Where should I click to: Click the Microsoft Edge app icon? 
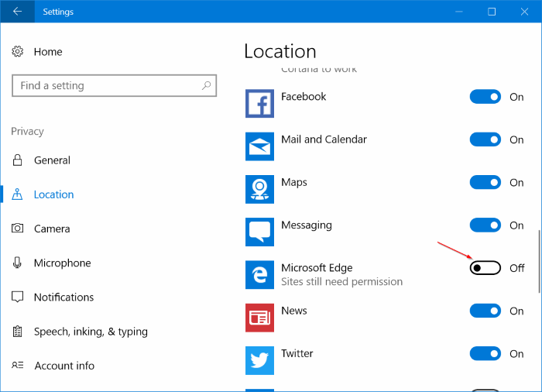click(259, 275)
